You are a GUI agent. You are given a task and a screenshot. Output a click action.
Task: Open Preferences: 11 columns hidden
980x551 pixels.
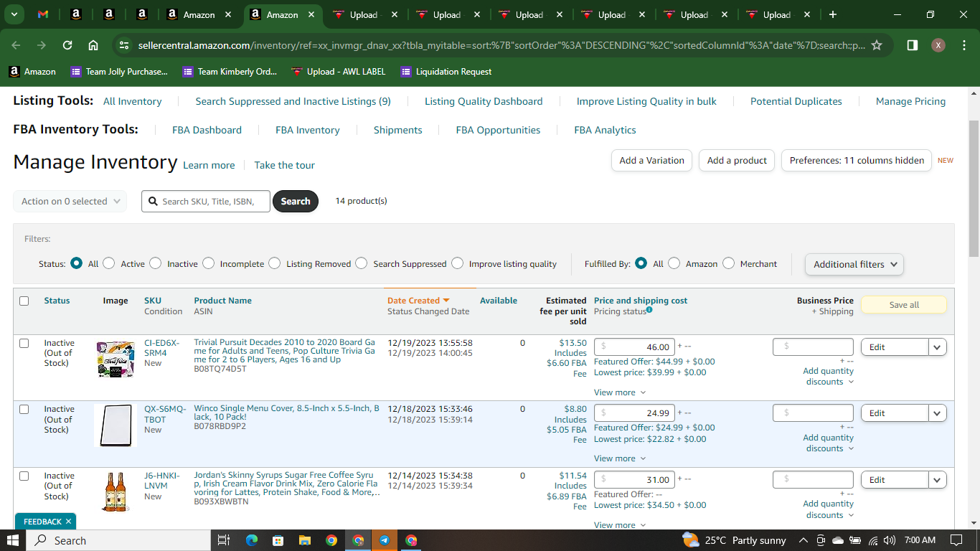(x=857, y=160)
